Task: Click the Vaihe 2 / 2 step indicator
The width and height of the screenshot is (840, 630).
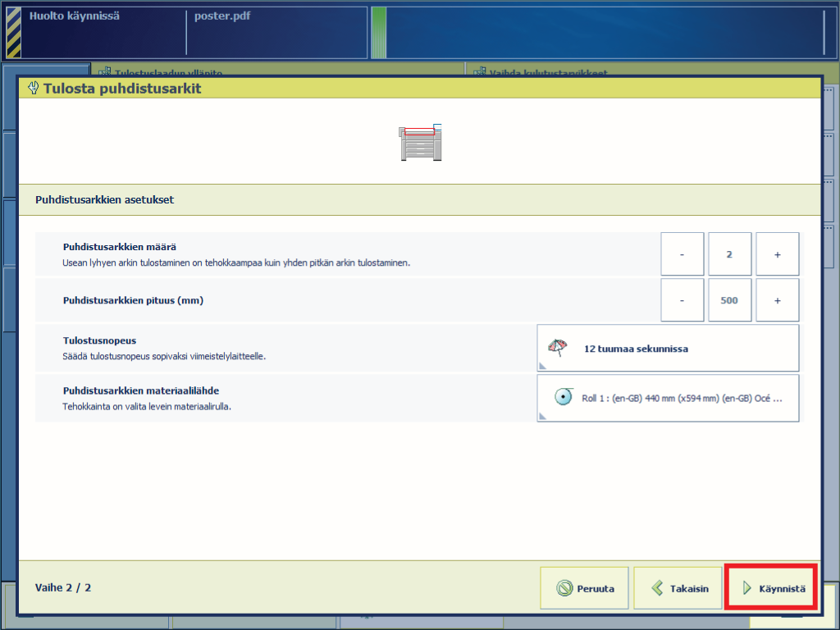Action: click(63, 587)
